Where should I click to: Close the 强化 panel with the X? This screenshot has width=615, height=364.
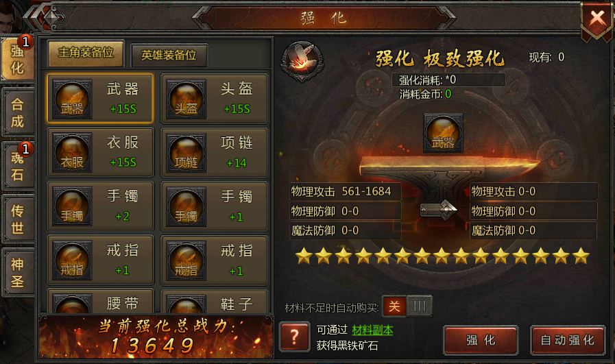coord(597,19)
